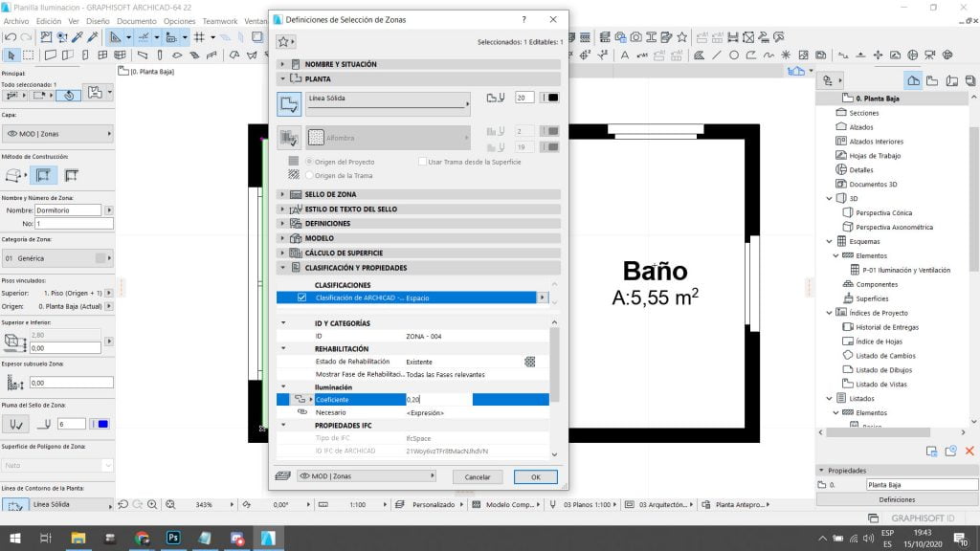Image resolution: width=980 pixels, height=551 pixels.
Task: Select the Arrow selection tool
Action: click(11, 55)
